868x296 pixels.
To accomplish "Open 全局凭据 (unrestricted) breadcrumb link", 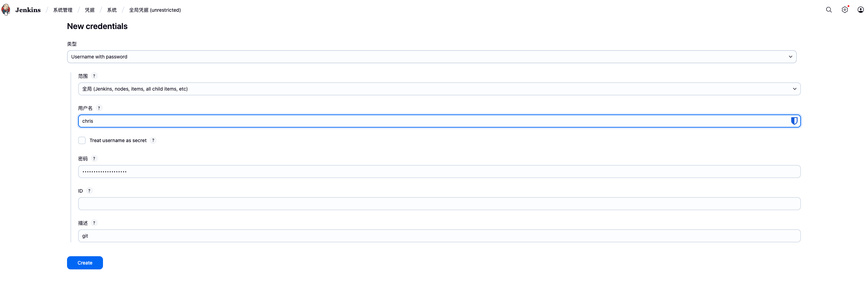I will coord(155,10).
